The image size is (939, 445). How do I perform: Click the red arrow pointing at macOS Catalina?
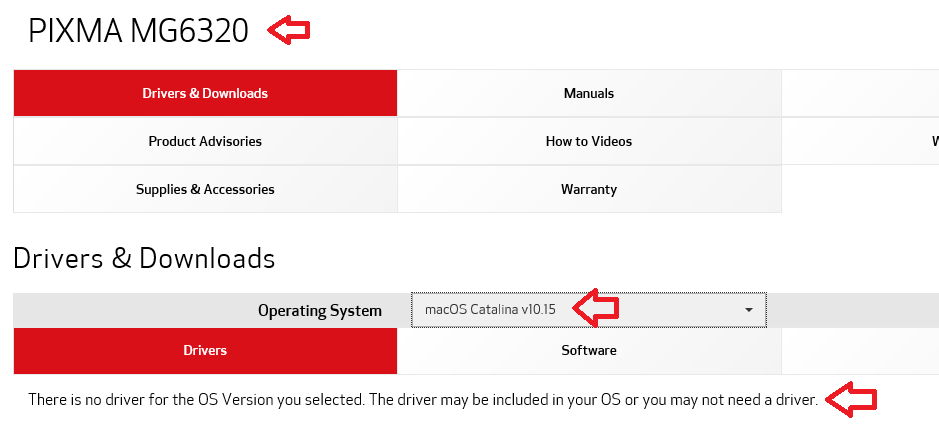pyautogui.click(x=595, y=309)
